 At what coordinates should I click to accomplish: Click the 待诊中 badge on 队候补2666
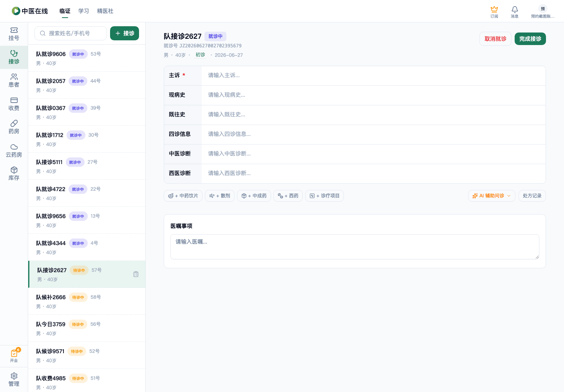pos(78,297)
